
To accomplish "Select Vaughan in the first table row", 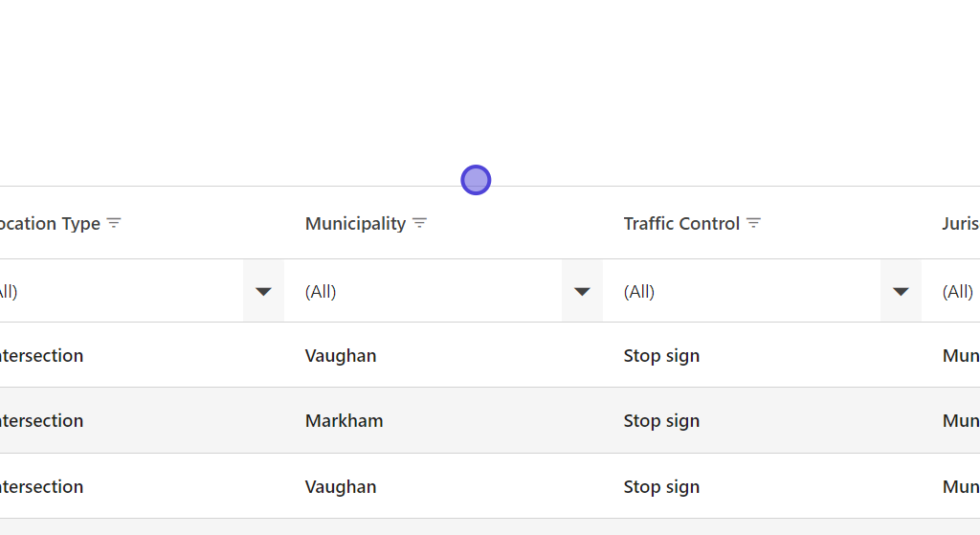I will coord(341,355).
